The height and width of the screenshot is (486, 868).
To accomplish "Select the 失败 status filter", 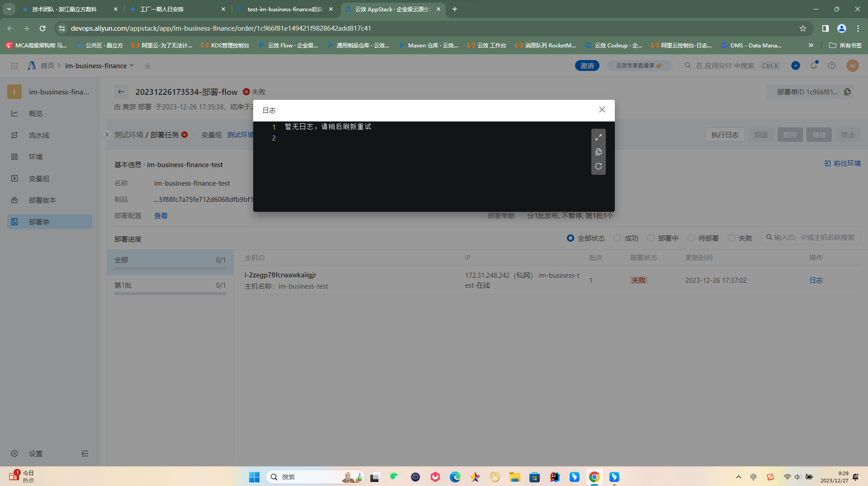I will click(x=731, y=238).
